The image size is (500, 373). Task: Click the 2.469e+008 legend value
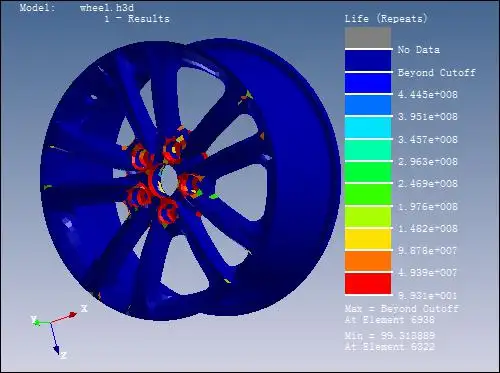[x=428, y=184]
